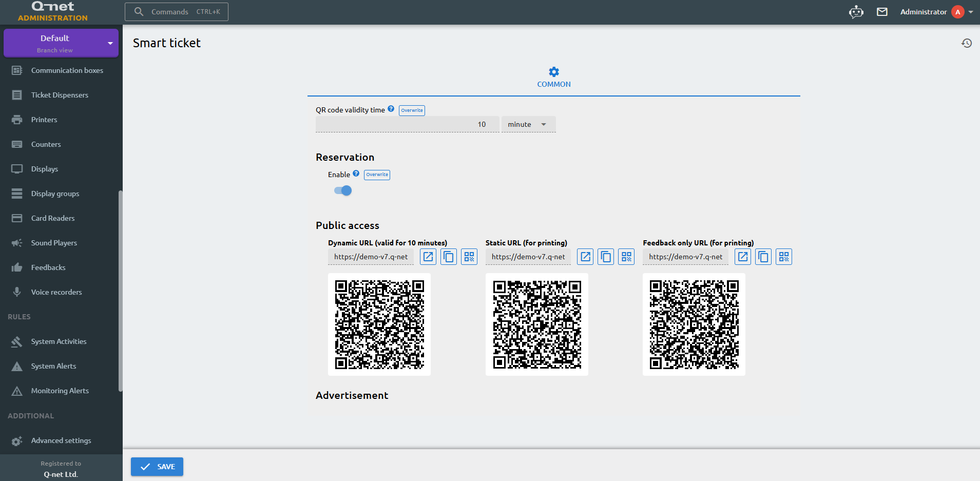Click the System Activities gavel icon
This screenshot has width=980, height=481.
(17, 341)
